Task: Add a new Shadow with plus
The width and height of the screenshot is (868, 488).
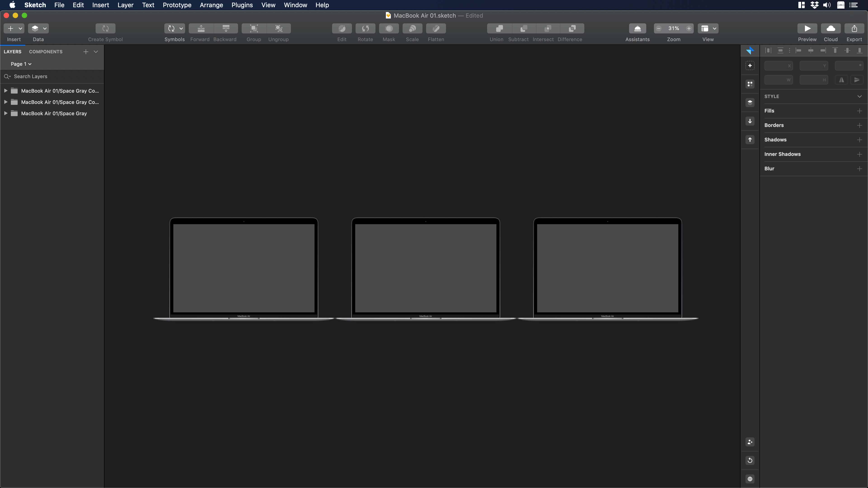Action: 859,140
